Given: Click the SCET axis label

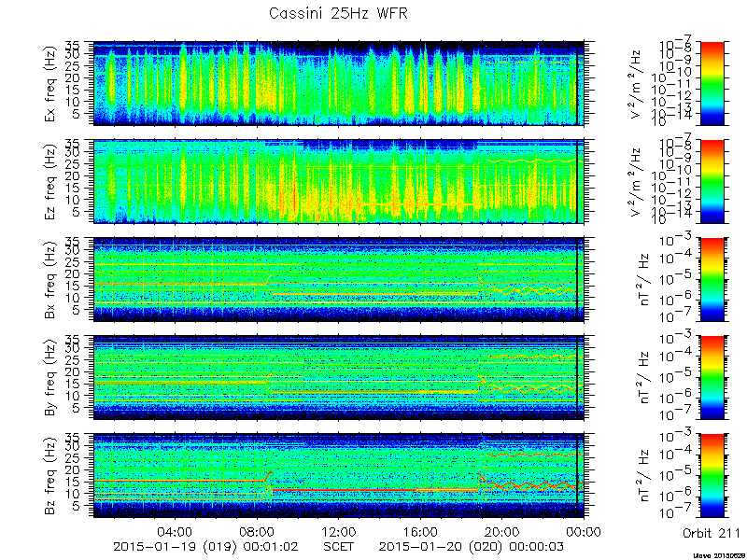Looking at the screenshot, I should [339, 546].
